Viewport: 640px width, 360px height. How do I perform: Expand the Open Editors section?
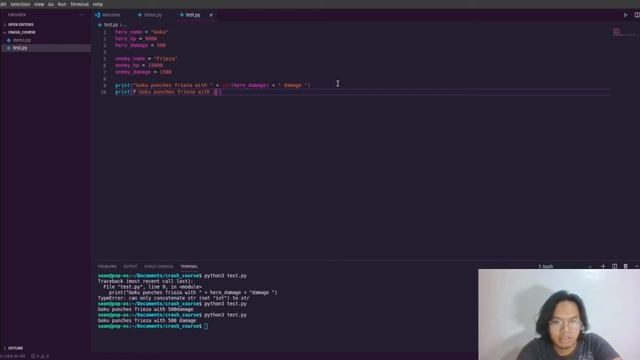[20, 24]
